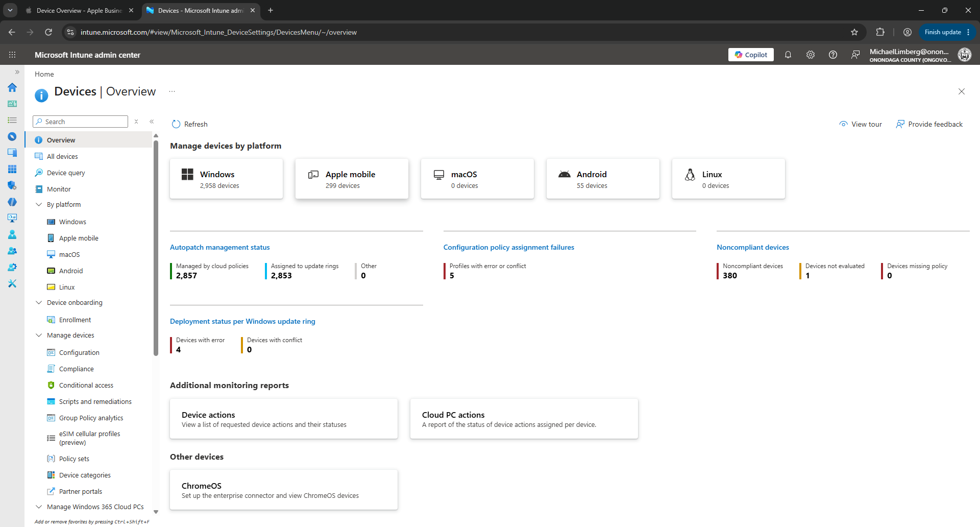Collapse the By platform section

(x=39, y=204)
